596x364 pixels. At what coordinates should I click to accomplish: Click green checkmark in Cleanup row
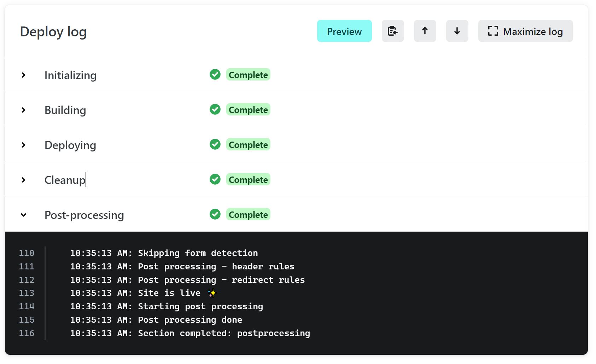click(x=215, y=179)
